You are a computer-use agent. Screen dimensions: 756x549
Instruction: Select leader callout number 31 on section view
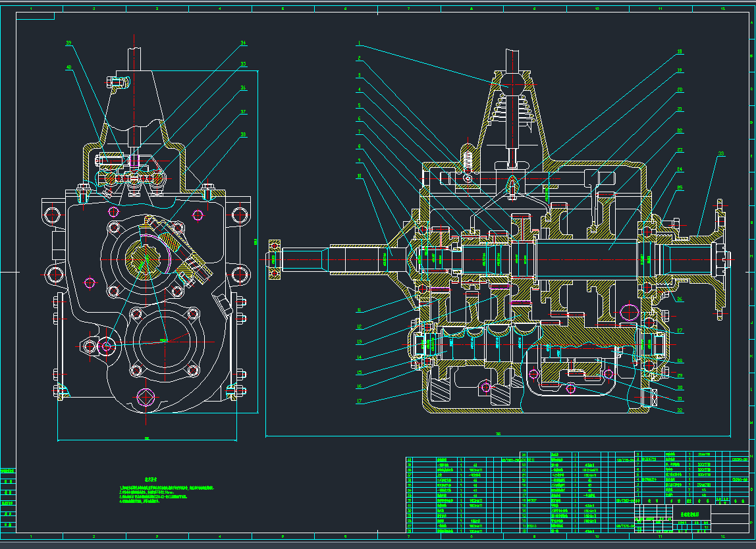[680, 399]
